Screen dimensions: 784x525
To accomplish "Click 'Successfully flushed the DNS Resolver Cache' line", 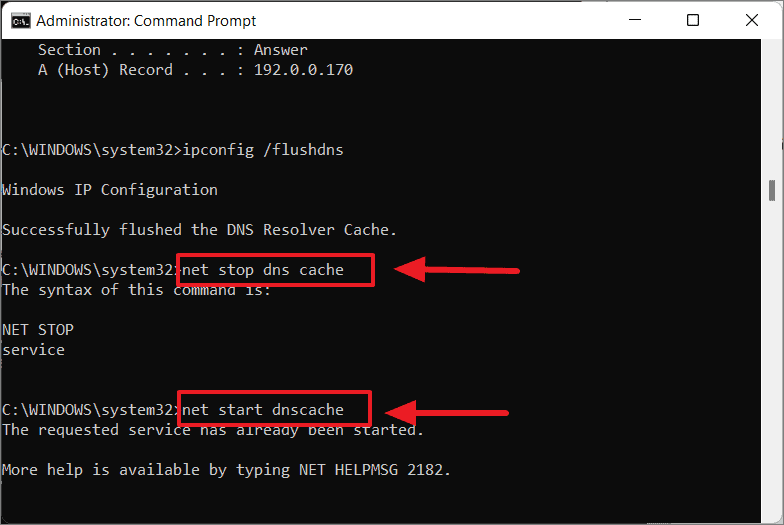I will 200,230.
